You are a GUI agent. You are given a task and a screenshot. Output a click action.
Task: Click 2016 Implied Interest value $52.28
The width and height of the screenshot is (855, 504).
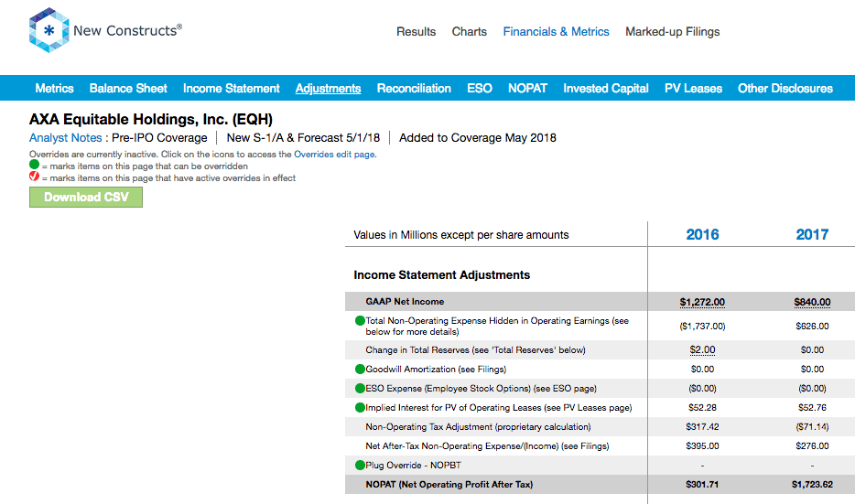tap(702, 408)
